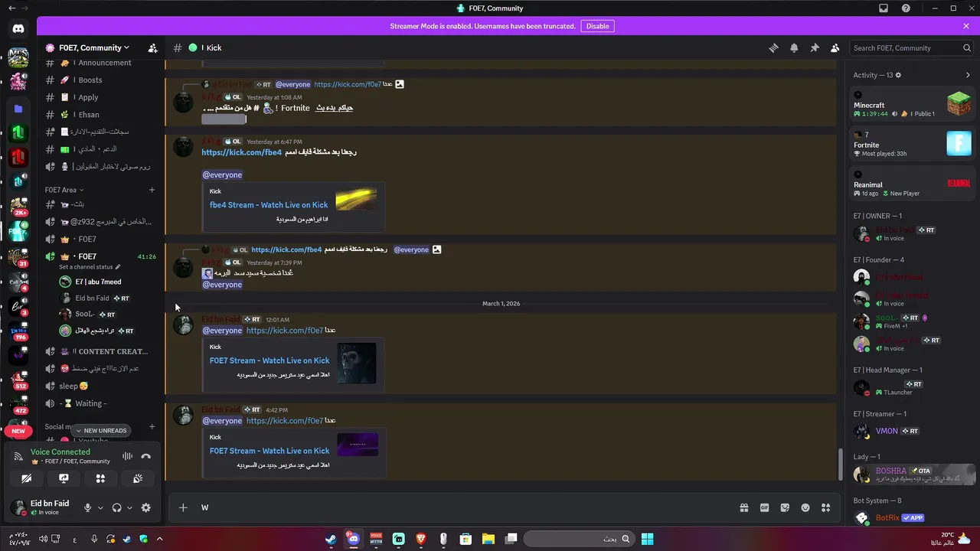Open Windows Start button
Screen dimensions: 980x551
(x=647, y=539)
